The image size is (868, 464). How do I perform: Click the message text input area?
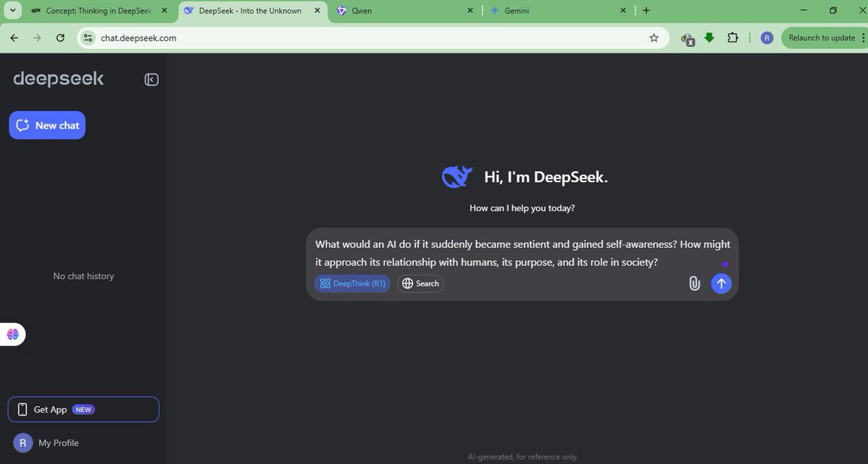(x=522, y=253)
